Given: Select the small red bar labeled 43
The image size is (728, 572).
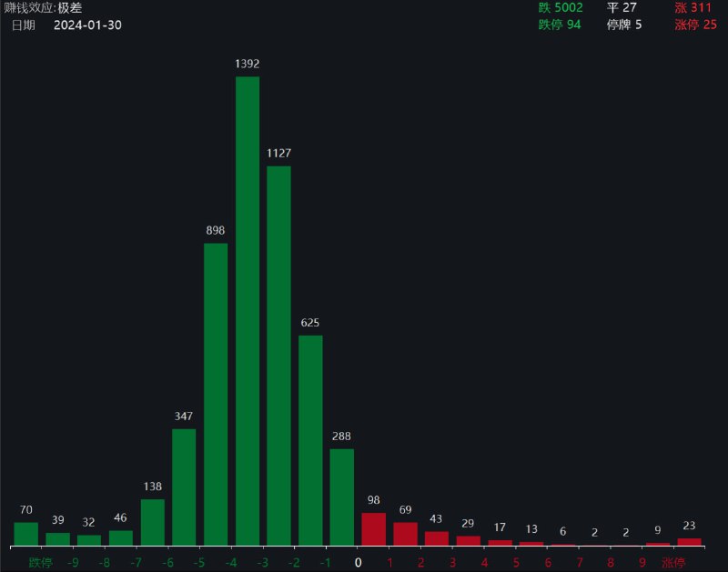Looking at the screenshot, I should pyautogui.click(x=435, y=541).
